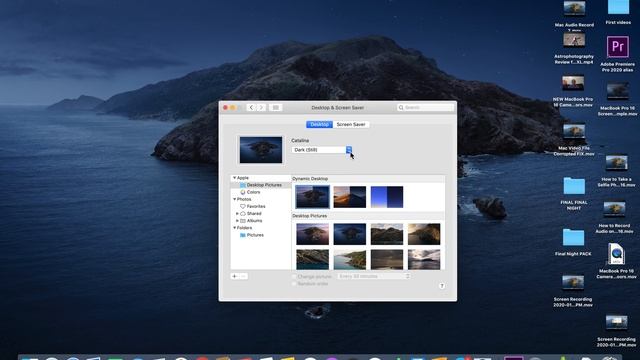This screenshot has height=360, width=640.
Task: Select Favorites under Photos
Action: [x=253, y=207]
